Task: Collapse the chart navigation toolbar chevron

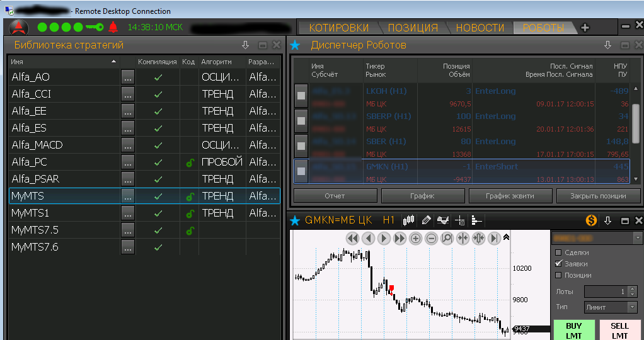Action: coord(506,237)
